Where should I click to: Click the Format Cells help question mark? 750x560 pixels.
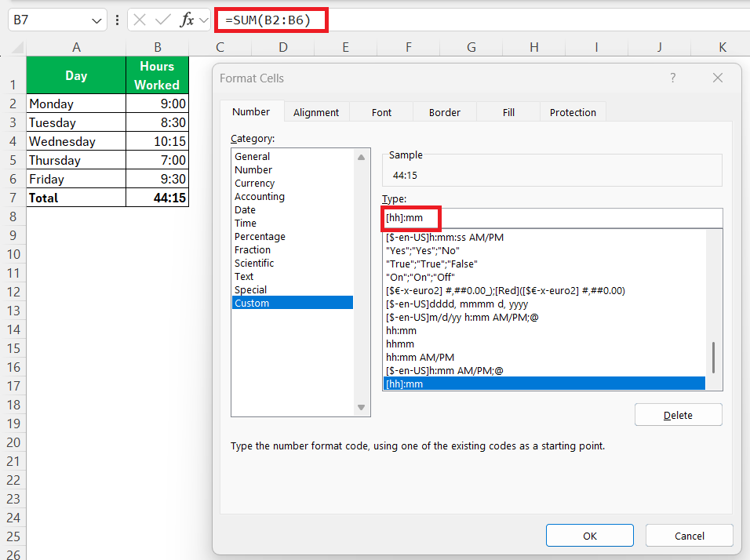[x=673, y=78]
